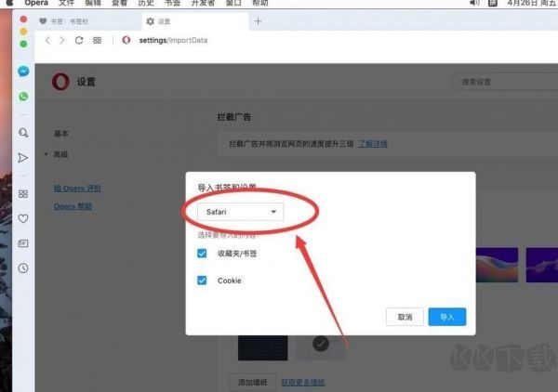Switch to the 设置 tab

195,21
